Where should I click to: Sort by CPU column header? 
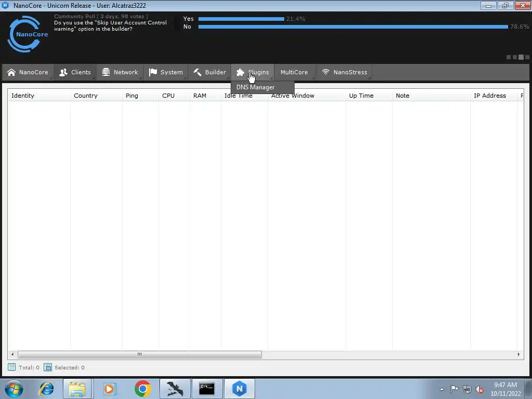[174, 96]
